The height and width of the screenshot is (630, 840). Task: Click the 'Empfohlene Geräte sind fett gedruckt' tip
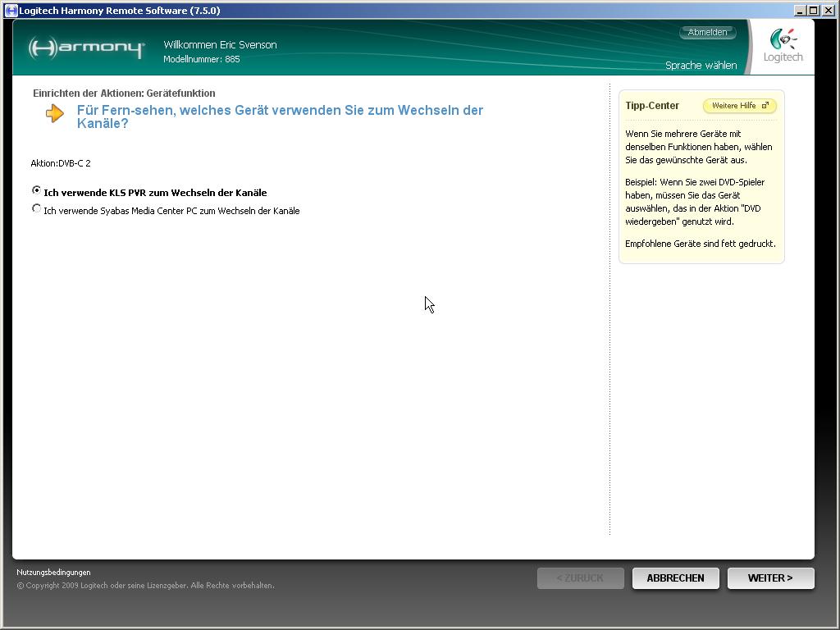[701, 244]
